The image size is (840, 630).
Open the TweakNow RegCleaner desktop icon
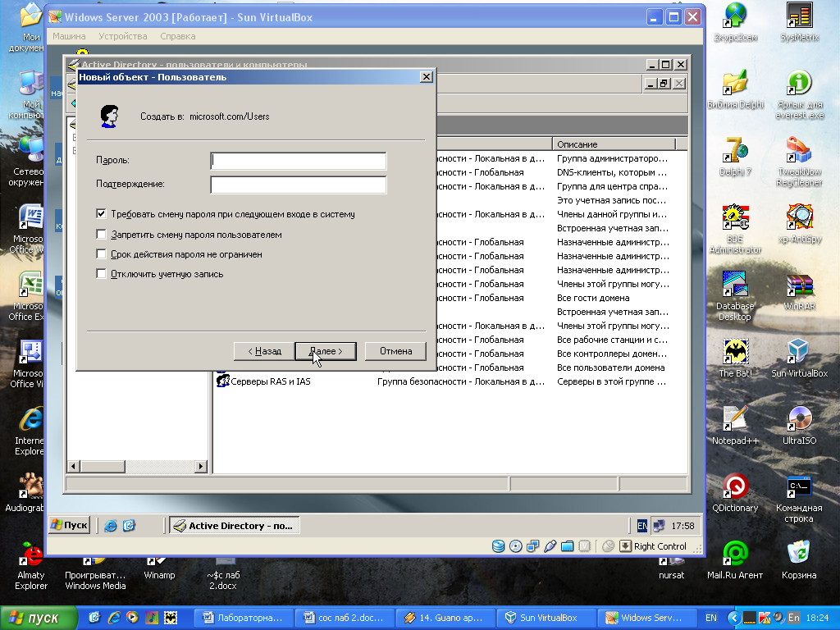click(799, 162)
